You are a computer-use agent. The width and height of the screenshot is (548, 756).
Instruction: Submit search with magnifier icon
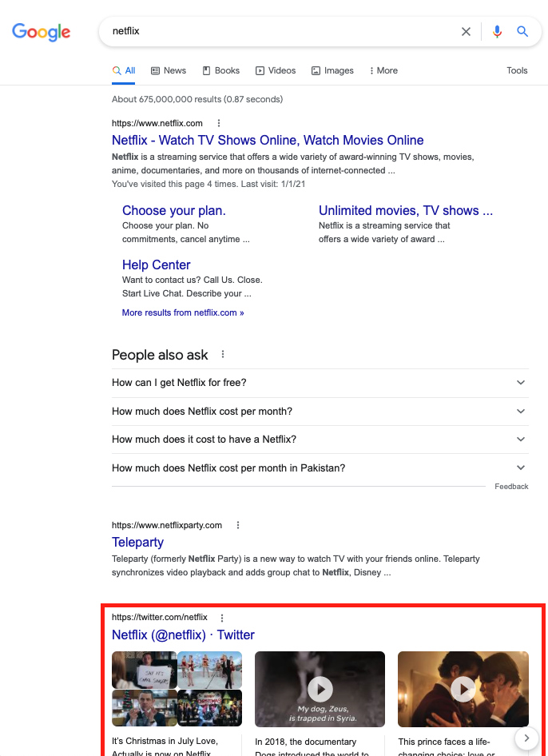(x=522, y=31)
